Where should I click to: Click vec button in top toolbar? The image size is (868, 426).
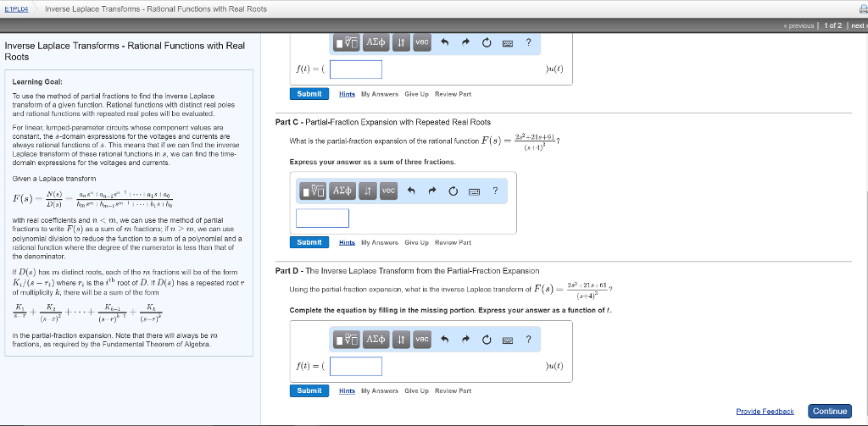(422, 42)
